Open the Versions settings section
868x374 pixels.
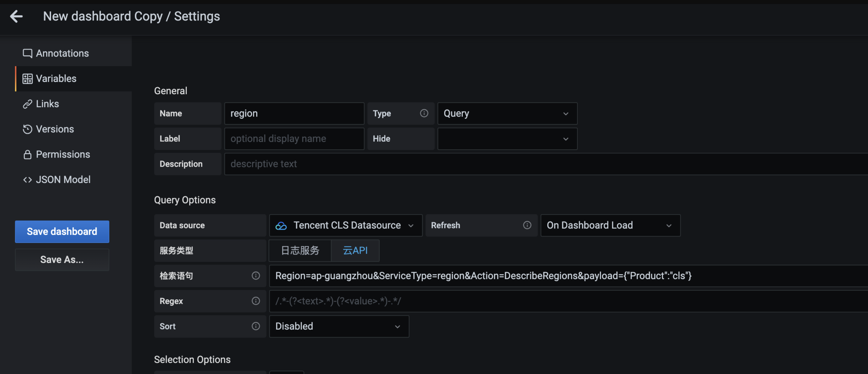click(73, 129)
